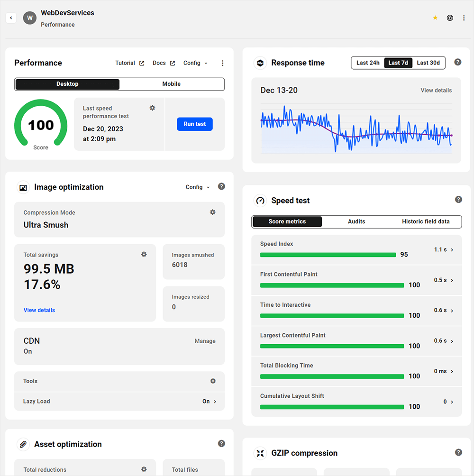Open the Historic field data tab

[x=426, y=221]
